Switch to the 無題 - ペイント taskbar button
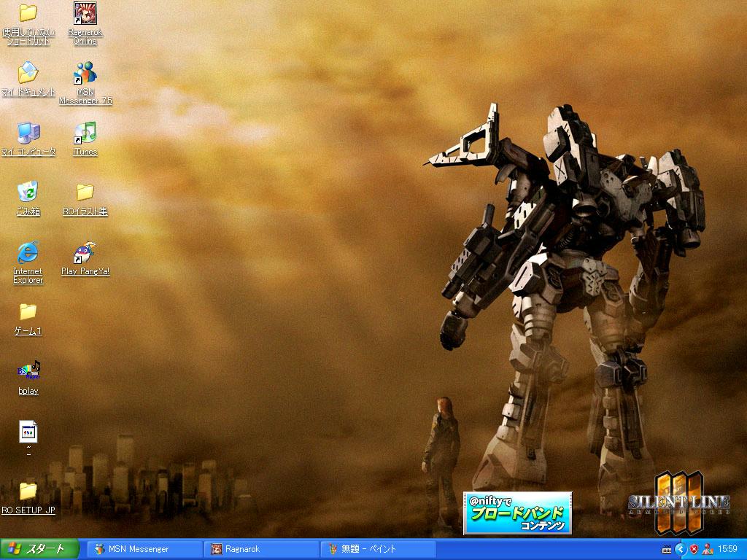 tap(379, 549)
